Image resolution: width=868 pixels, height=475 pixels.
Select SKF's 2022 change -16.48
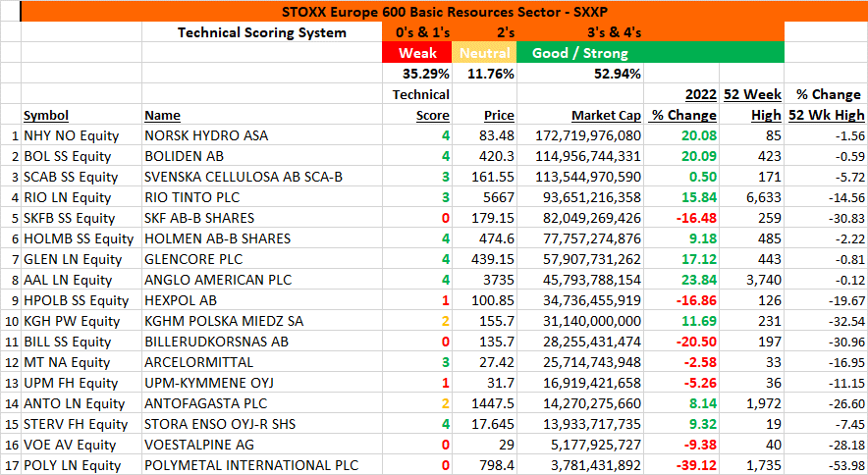pos(681,218)
